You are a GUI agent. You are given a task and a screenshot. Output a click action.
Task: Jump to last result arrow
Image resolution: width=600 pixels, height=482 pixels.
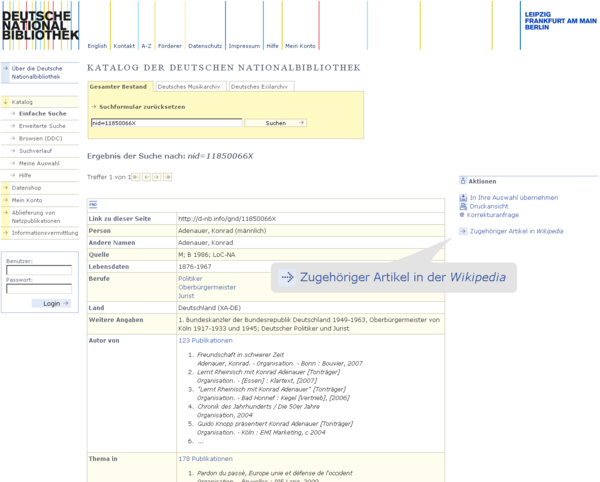(x=168, y=177)
